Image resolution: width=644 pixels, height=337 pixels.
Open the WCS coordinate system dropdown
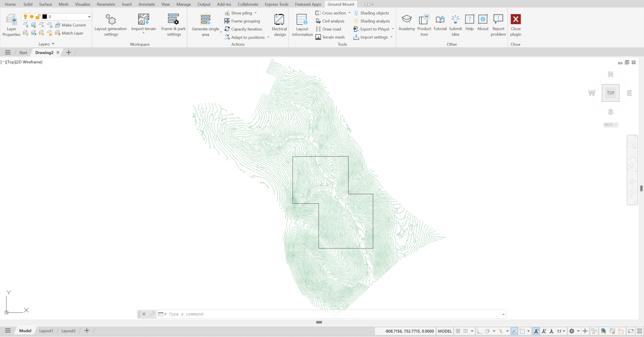[610, 124]
